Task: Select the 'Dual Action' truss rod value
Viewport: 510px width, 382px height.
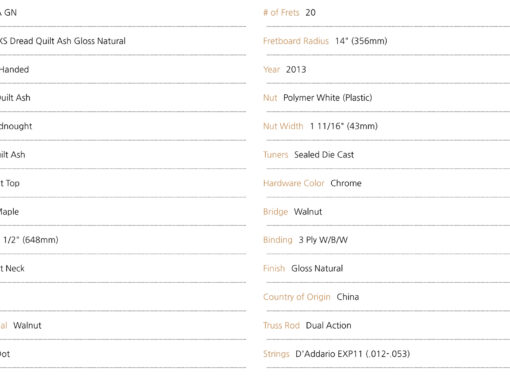Action: click(328, 326)
